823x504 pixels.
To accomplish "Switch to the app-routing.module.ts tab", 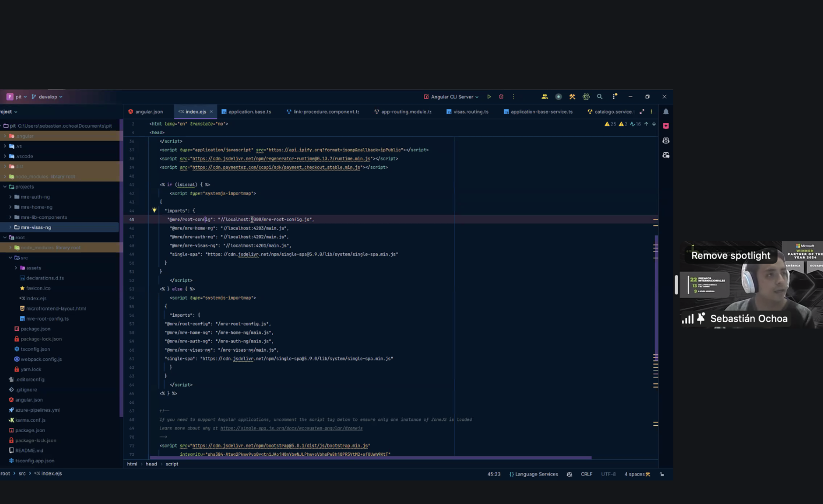I will 403,112.
